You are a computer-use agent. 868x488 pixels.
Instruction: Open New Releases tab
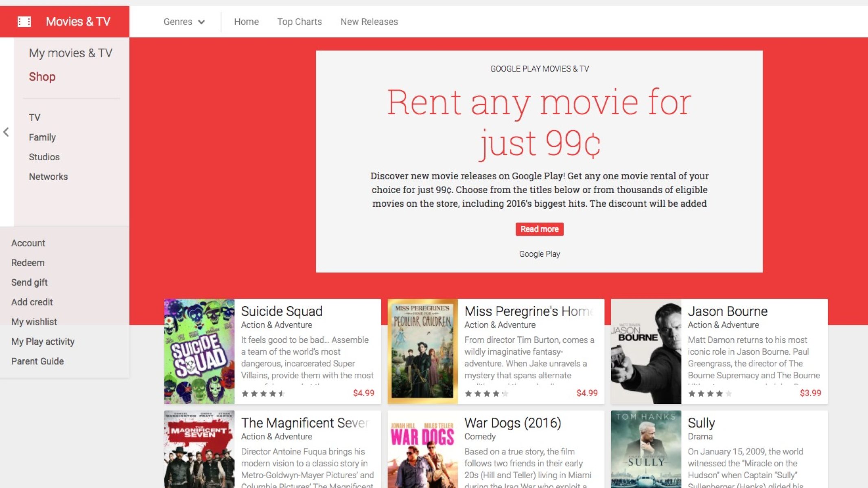[x=369, y=22]
